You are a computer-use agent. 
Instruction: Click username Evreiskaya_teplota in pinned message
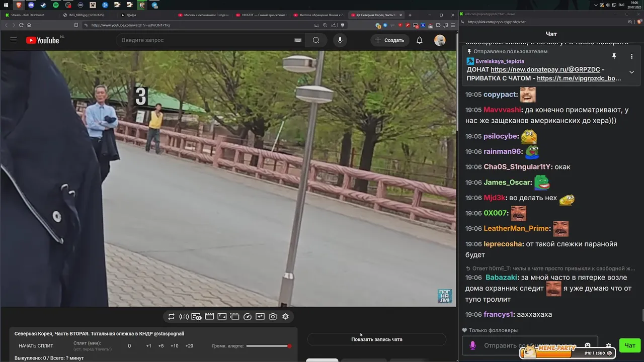click(x=500, y=61)
